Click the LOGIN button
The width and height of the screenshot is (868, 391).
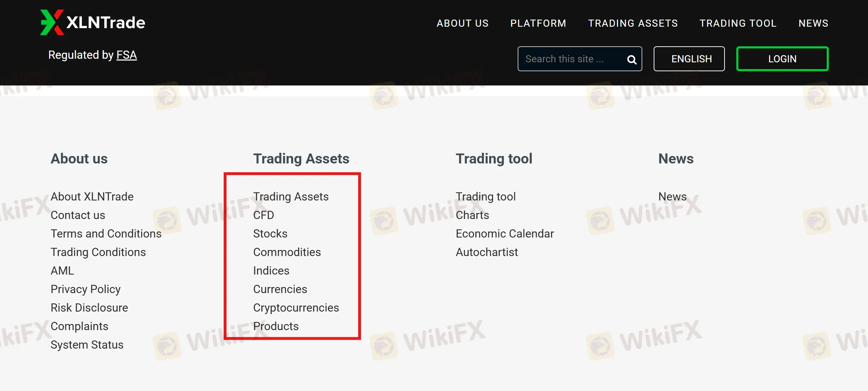tap(782, 59)
